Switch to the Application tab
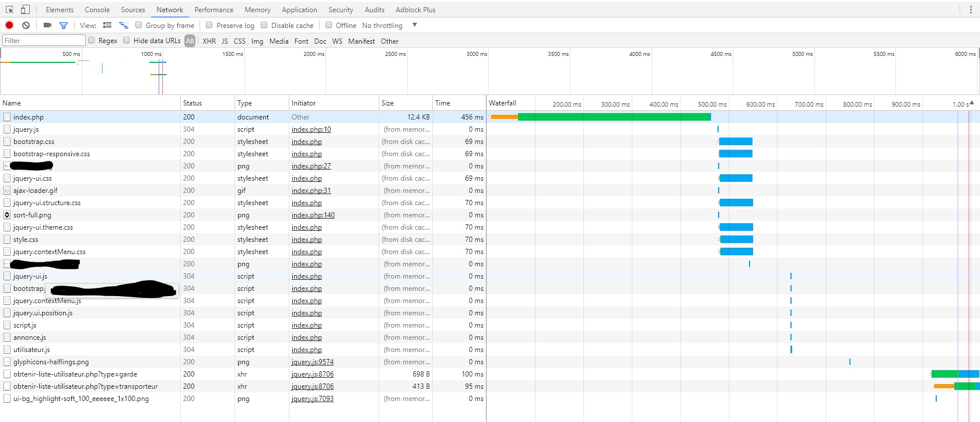Screen dimensions: 980x422 coord(299,10)
